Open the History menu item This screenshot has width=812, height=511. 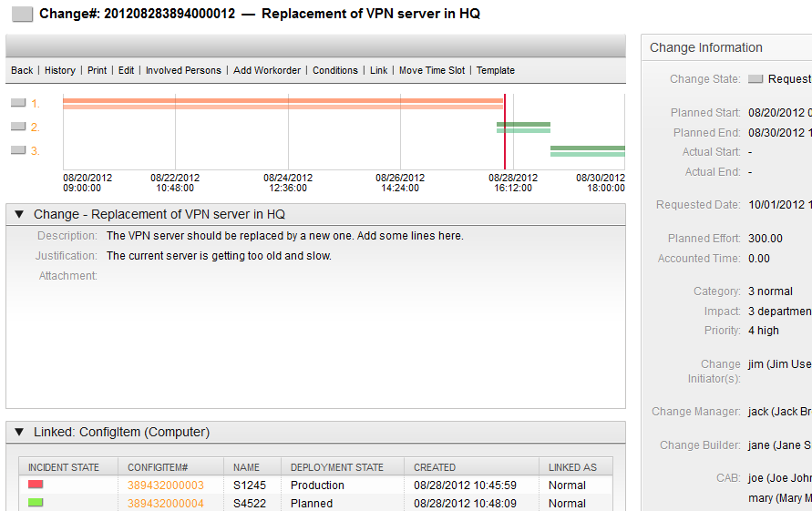pos(60,71)
